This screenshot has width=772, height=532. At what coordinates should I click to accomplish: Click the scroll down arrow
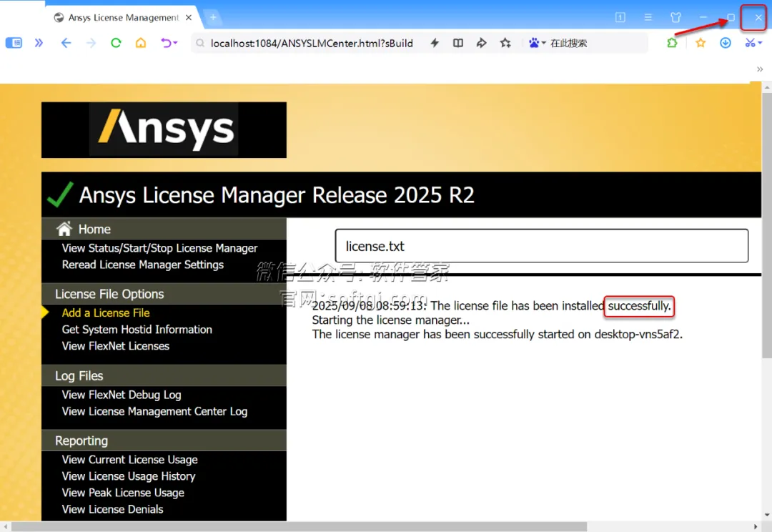coord(767,516)
